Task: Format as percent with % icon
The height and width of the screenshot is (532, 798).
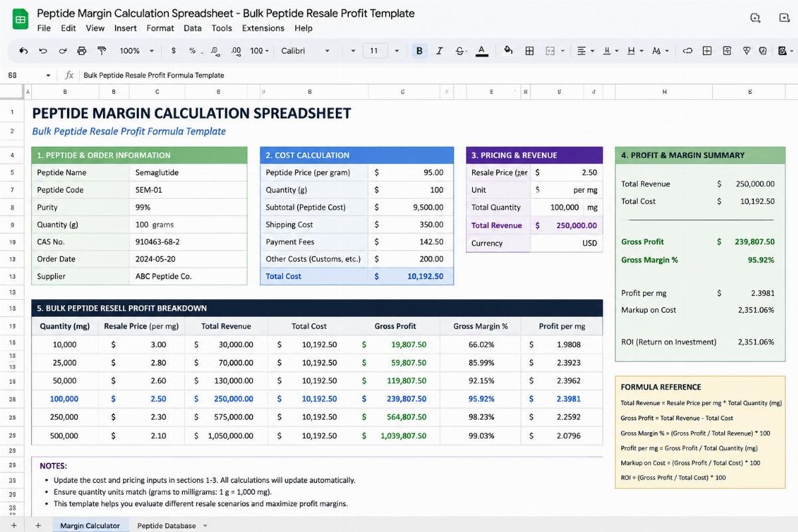Action: click(192, 51)
